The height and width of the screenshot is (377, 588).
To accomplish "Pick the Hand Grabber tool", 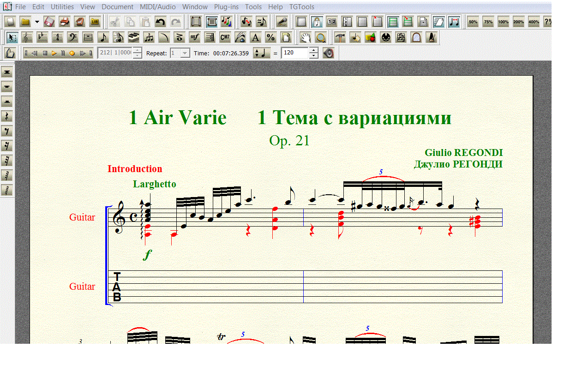I will pos(305,37).
